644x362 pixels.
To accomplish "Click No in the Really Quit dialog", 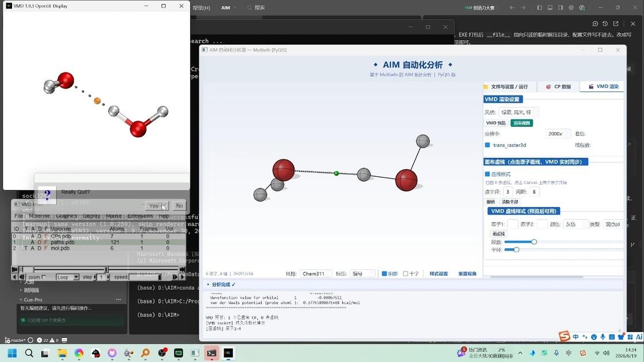I will point(179,206).
